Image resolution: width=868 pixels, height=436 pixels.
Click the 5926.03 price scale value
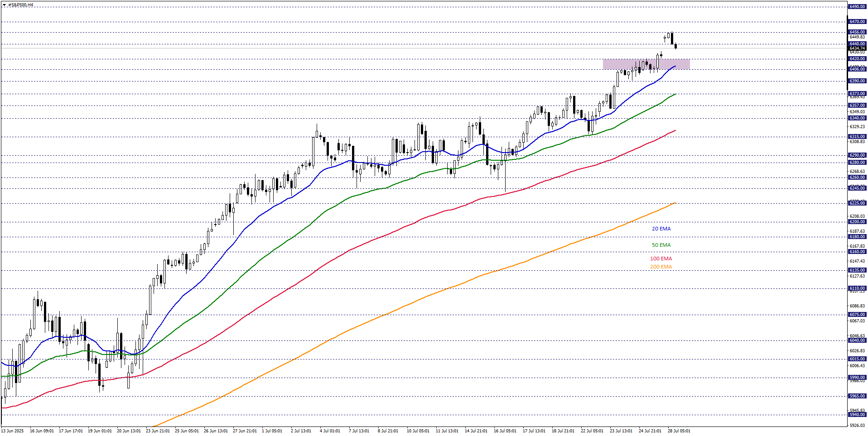click(x=857, y=426)
